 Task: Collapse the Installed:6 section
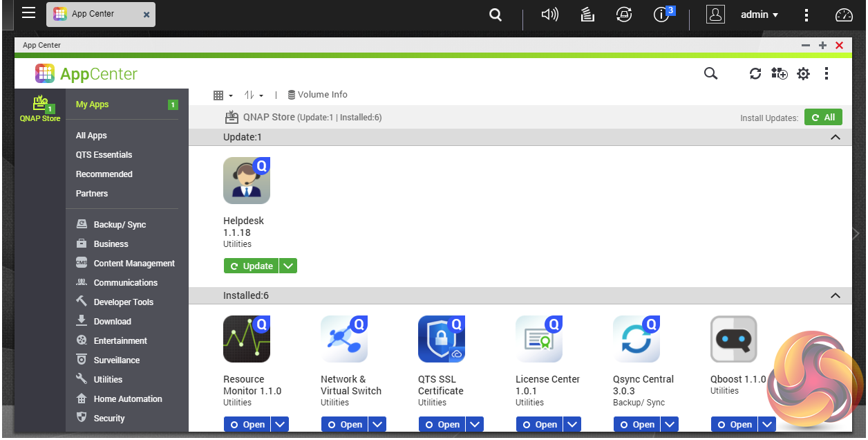point(835,295)
